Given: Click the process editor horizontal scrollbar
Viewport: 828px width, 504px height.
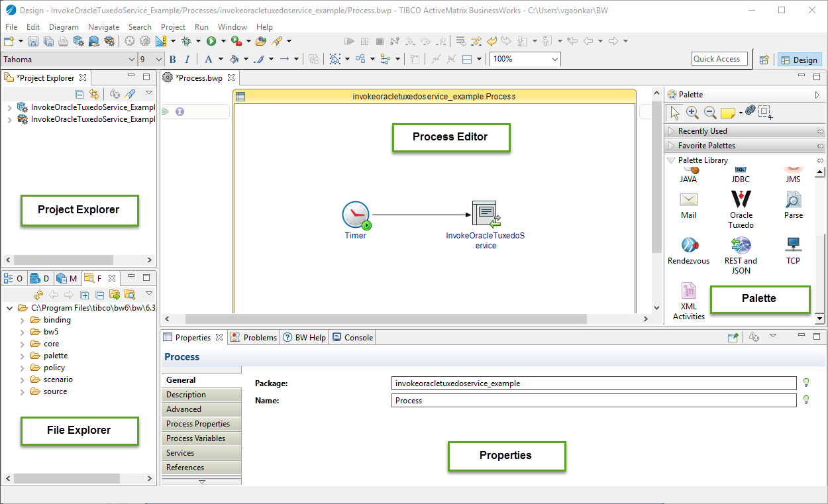Looking at the screenshot, I should click(x=386, y=319).
